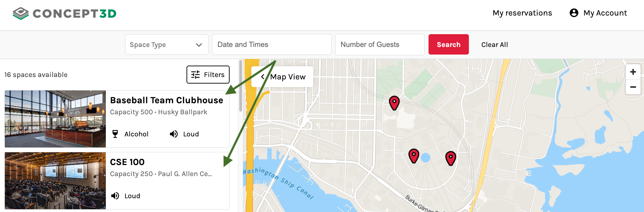644x212 pixels.
Task: Zoom in on the map
Action: coord(633,72)
